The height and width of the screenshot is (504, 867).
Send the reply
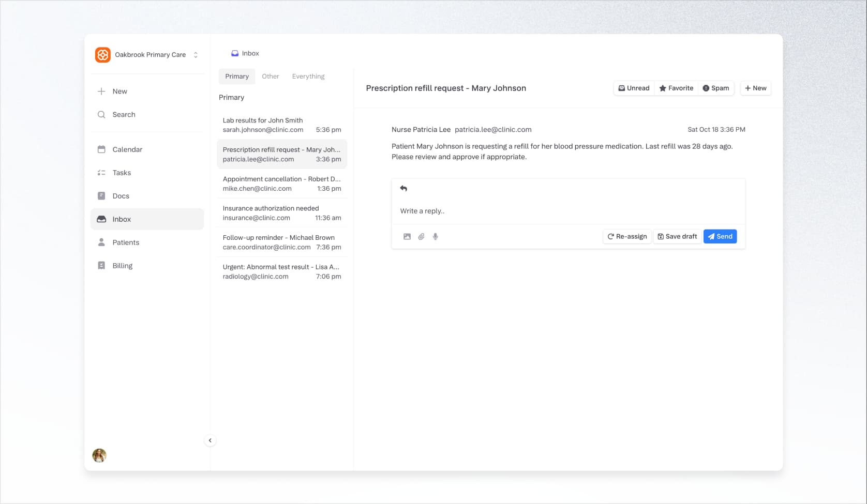[720, 237]
